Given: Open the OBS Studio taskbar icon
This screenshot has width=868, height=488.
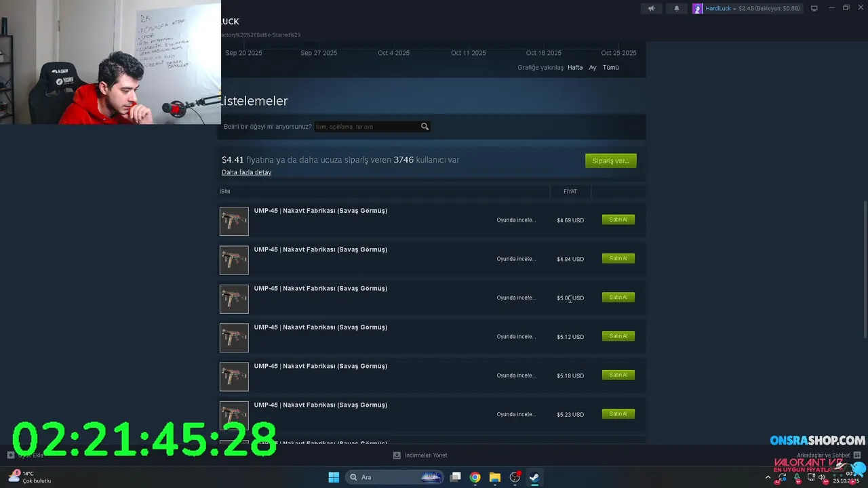Looking at the screenshot, I should tap(515, 477).
